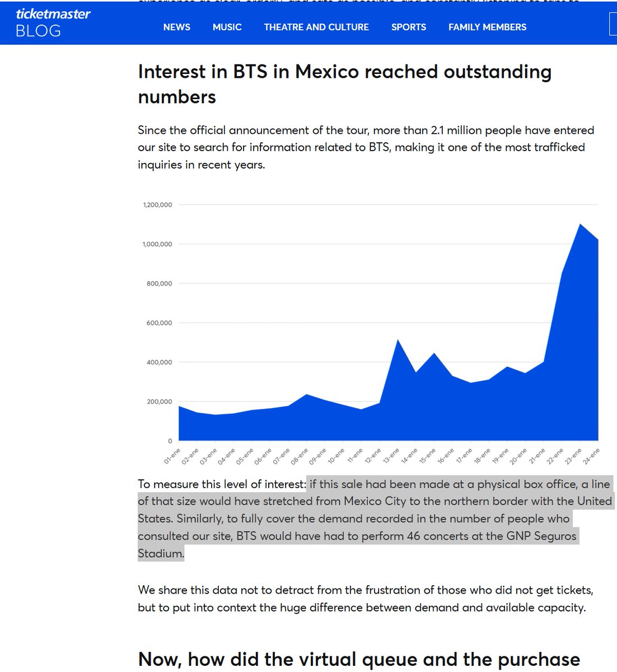Click the 01-ene x-axis date label
The image size is (617, 672).
coord(172,456)
